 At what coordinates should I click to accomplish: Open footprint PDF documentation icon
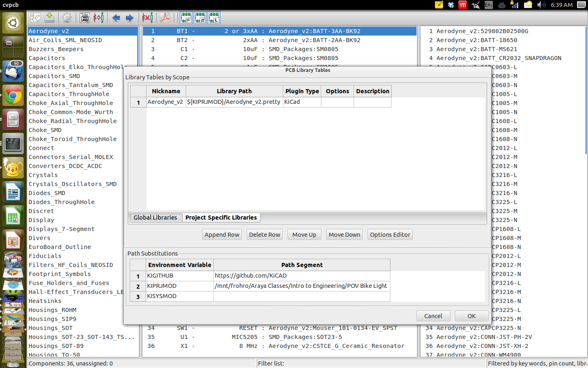click(x=165, y=18)
